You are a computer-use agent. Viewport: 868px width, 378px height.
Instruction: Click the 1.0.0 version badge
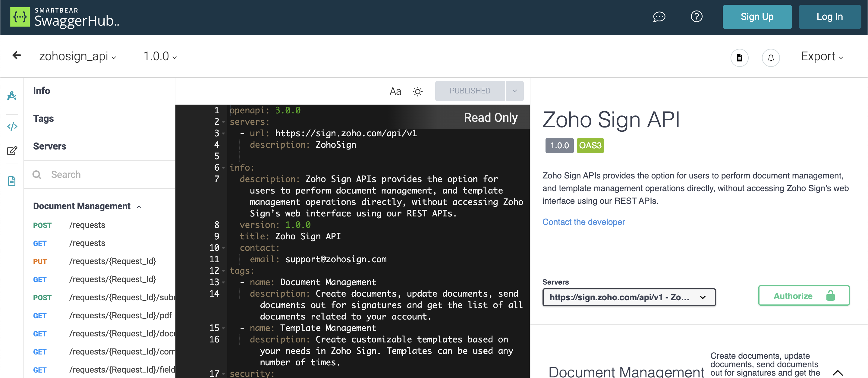[x=559, y=146]
